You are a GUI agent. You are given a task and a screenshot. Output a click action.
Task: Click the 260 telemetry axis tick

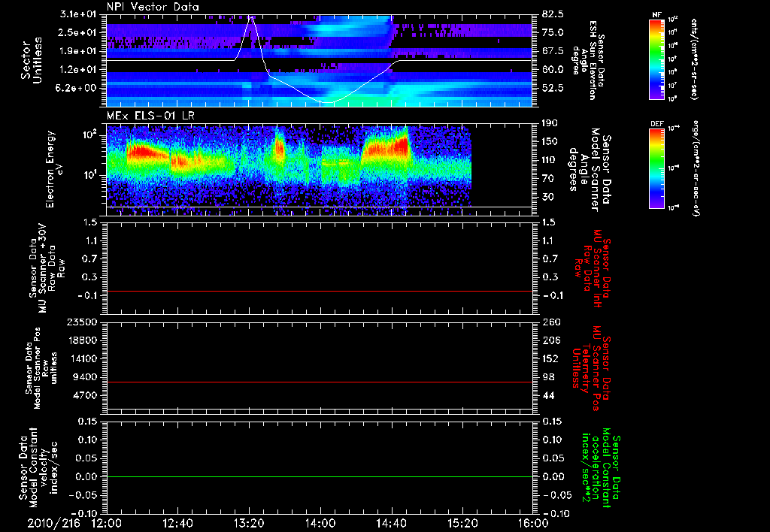[550, 322]
